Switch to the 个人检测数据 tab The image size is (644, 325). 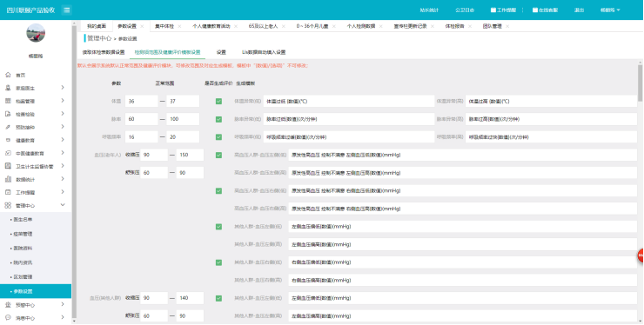tap(361, 26)
